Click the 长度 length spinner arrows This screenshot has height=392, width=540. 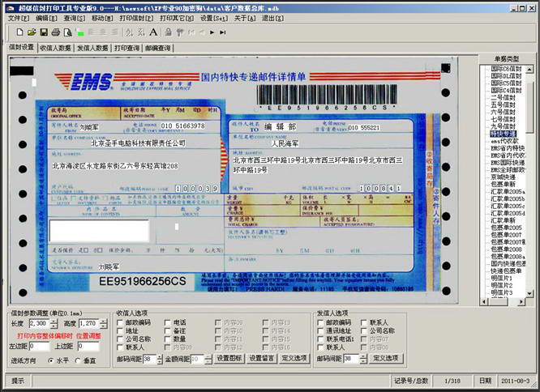(54, 324)
